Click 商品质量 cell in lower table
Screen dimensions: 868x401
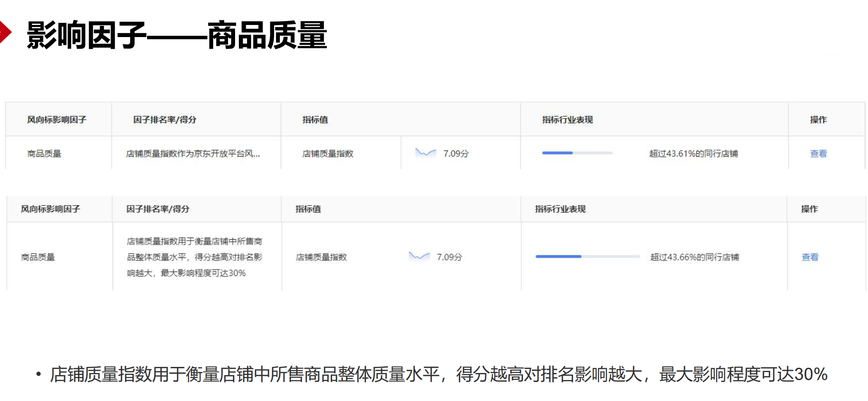(x=38, y=257)
